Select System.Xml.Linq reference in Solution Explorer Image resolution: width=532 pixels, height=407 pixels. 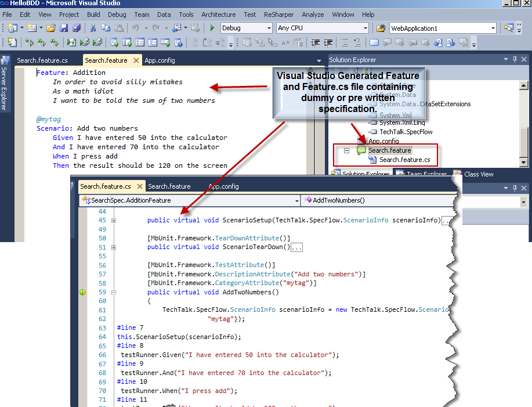[401, 123]
